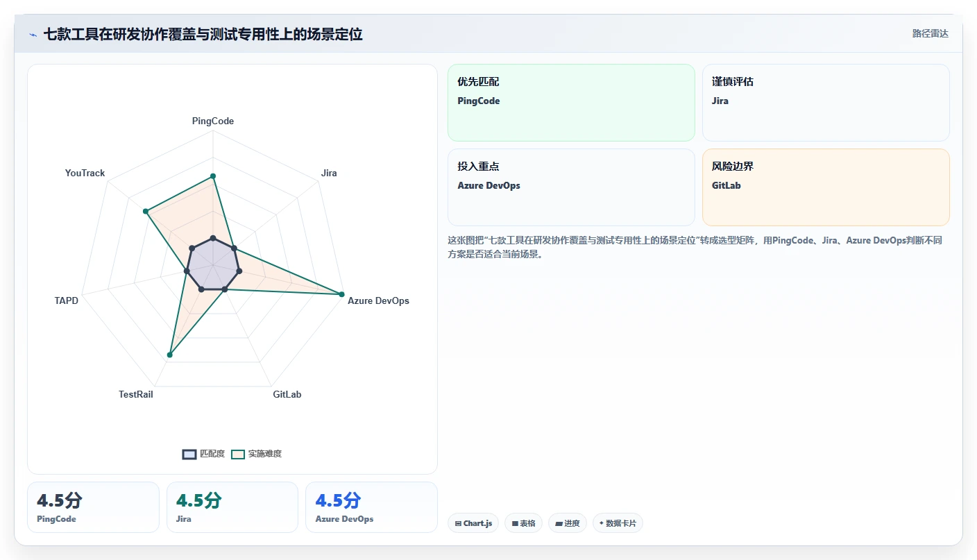Viewport: 977px width, 560px height.
Task: Click the 路径雷达 label in the header
Action: 930,33
